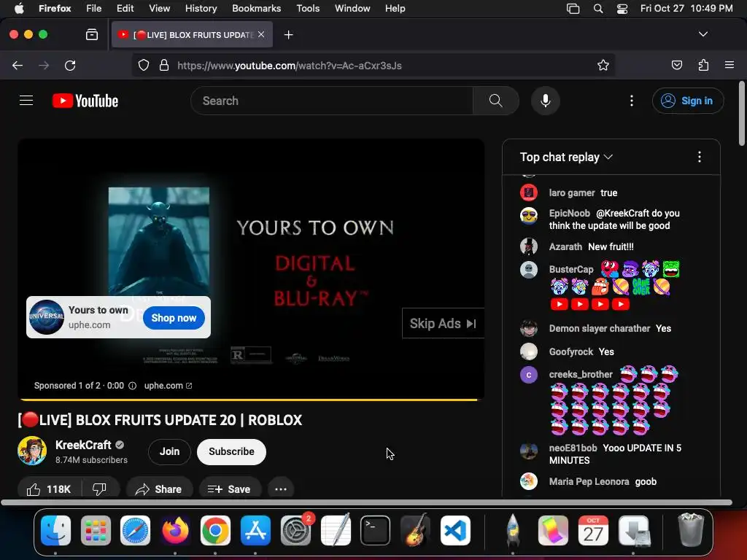The width and height of the screenshot is (747, 560).
Task: Click the Shop now ad button
Action: [x=174, y=318]
